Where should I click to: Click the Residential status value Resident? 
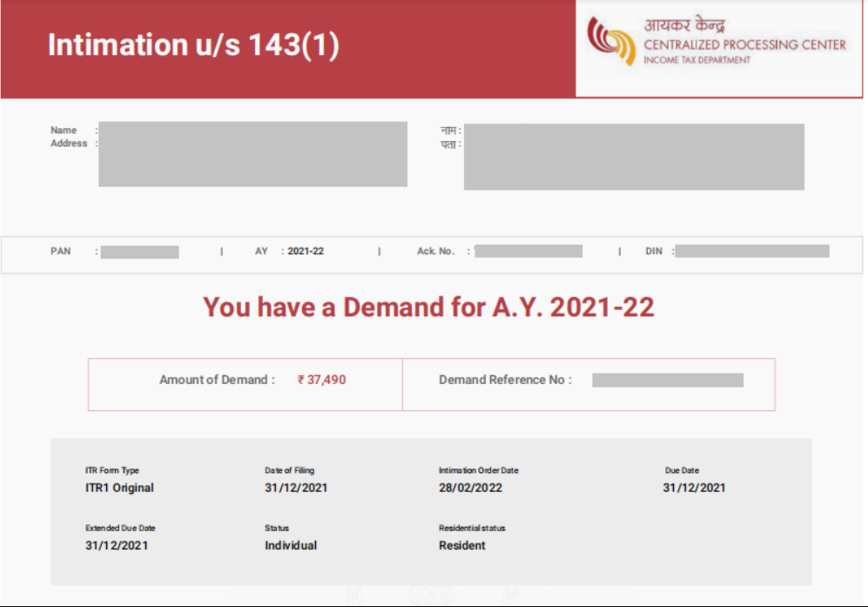tap(462, 545)
